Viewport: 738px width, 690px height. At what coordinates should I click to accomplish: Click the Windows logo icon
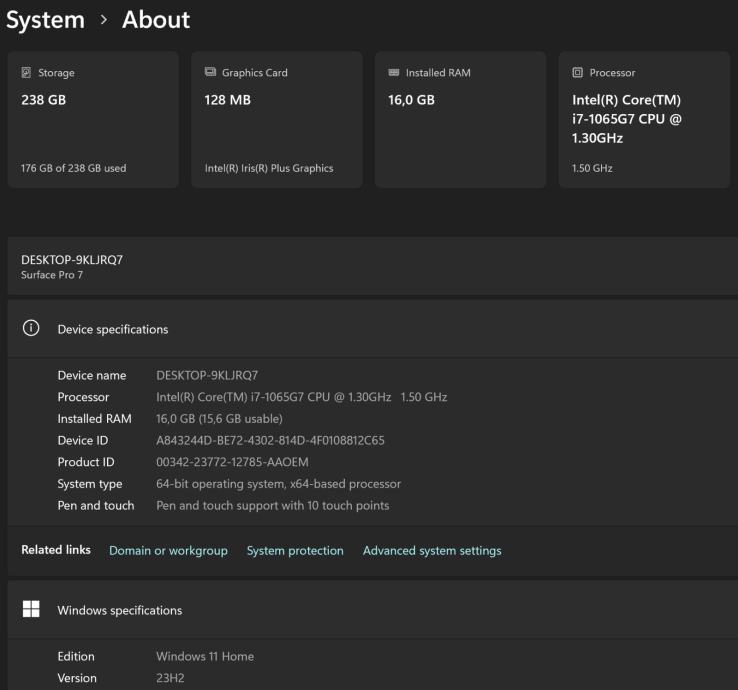pyautogui.click(x=31, y=609)
